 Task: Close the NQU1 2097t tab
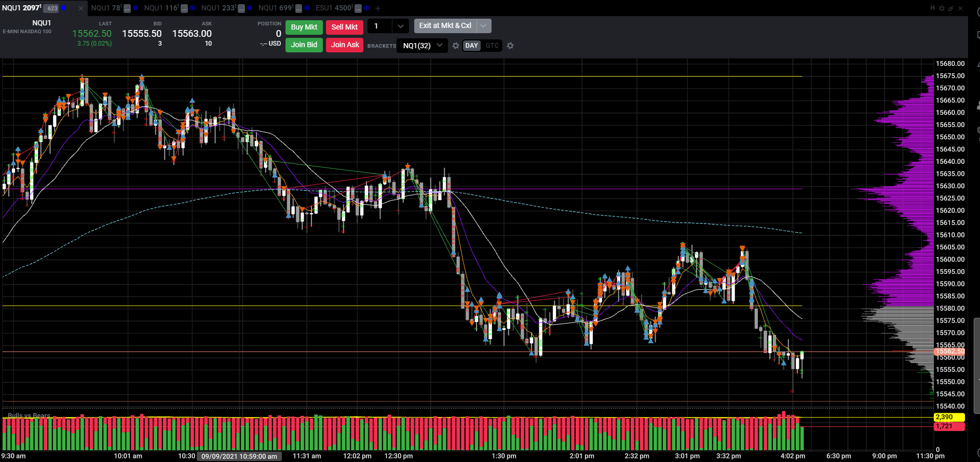[x=81, y=8]
